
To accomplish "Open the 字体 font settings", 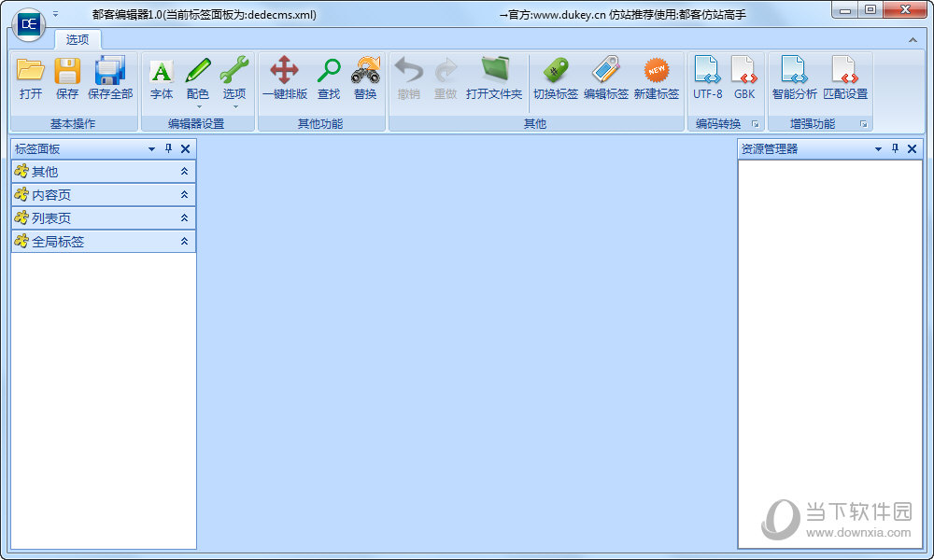I will (162, 78).
